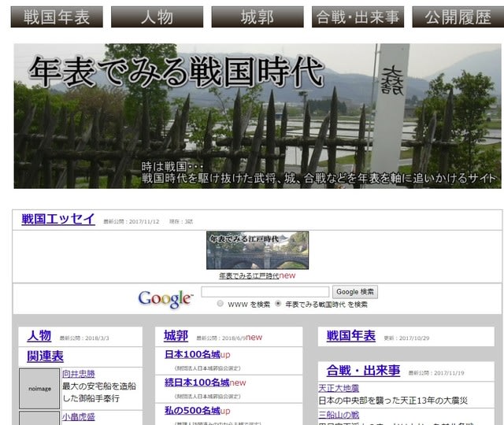This screenshot has width=504, height=425.
Task: Click the 最新公開：2017/11/12 date text
Action: pyautogui.click(x=132, y=222)
